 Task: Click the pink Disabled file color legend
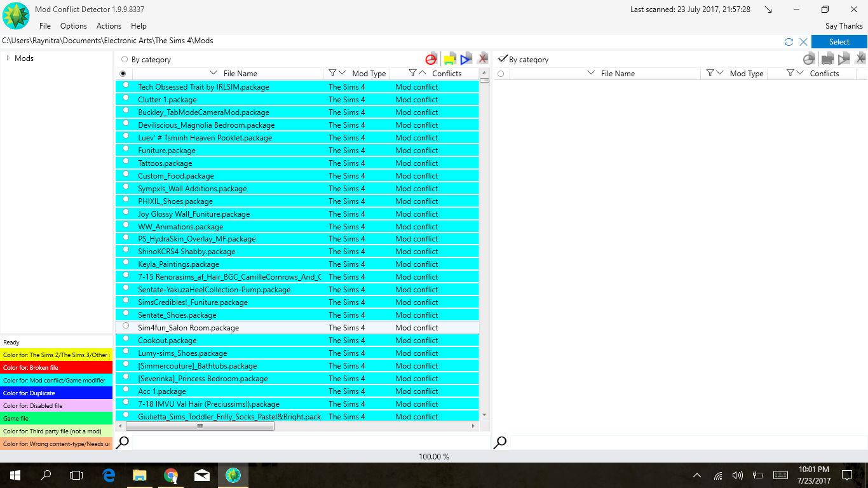[x=57, y=405]
